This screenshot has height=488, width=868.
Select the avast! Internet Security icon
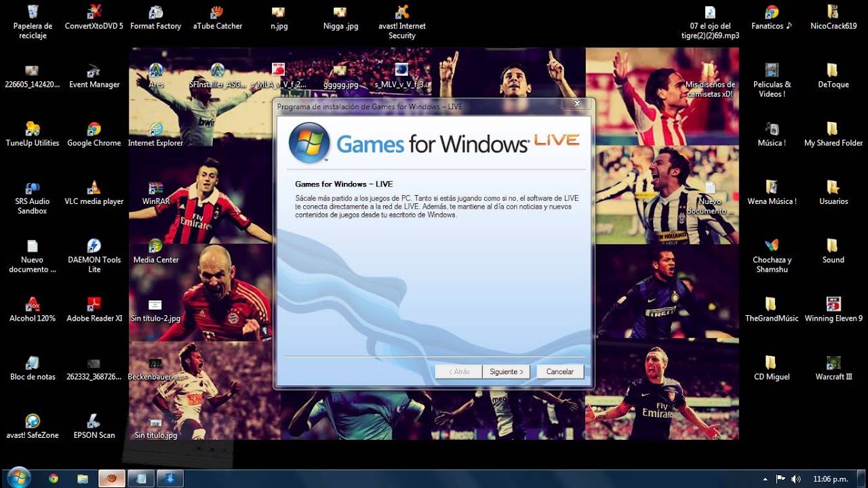pos(402,22)
